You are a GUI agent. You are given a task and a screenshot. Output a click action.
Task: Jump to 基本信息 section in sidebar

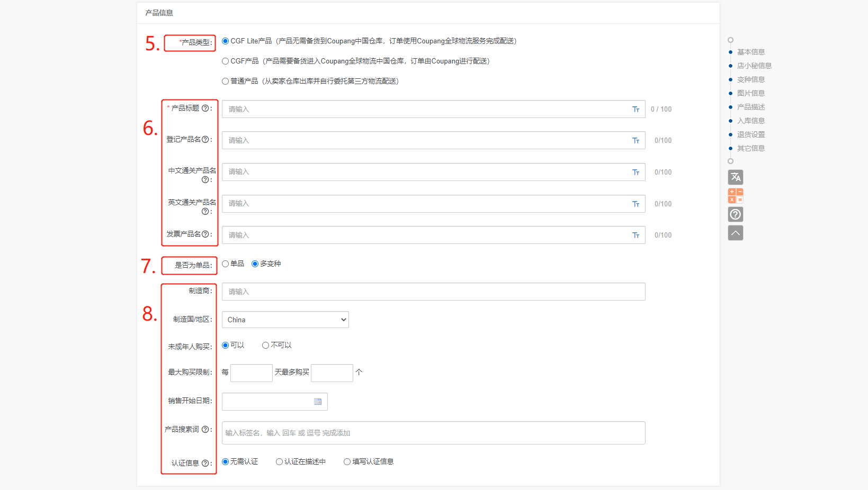tap(751, 52)
